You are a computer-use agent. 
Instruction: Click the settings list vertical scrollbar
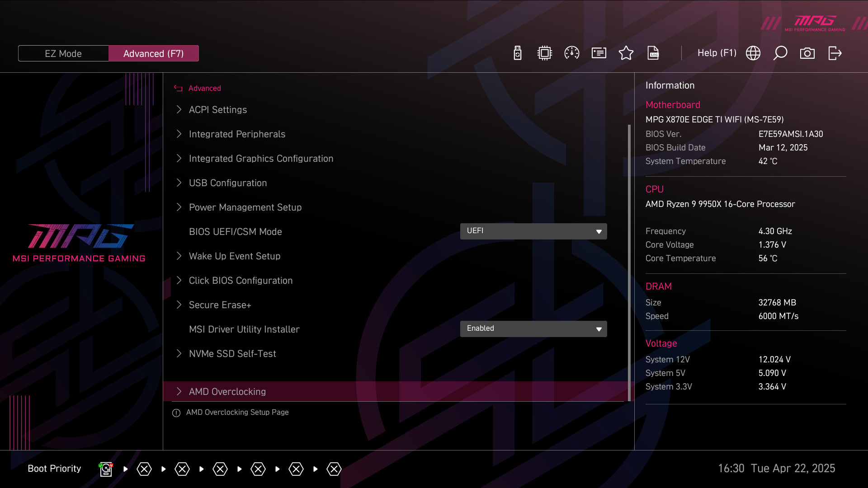click(629, 262)
